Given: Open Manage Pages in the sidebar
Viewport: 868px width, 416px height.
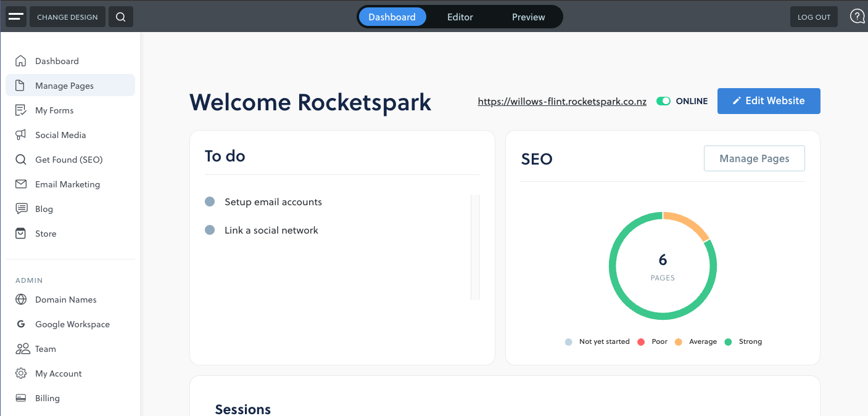Looking at the screenshot, I should tap(64, 86).
